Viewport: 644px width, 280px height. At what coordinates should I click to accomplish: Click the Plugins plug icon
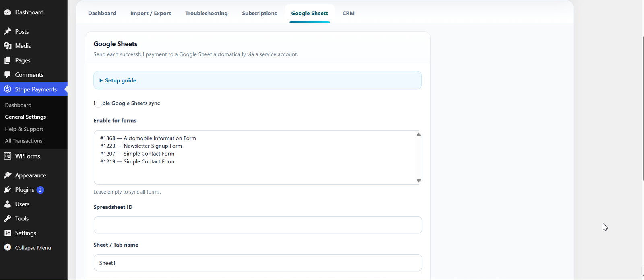[8, 190]
